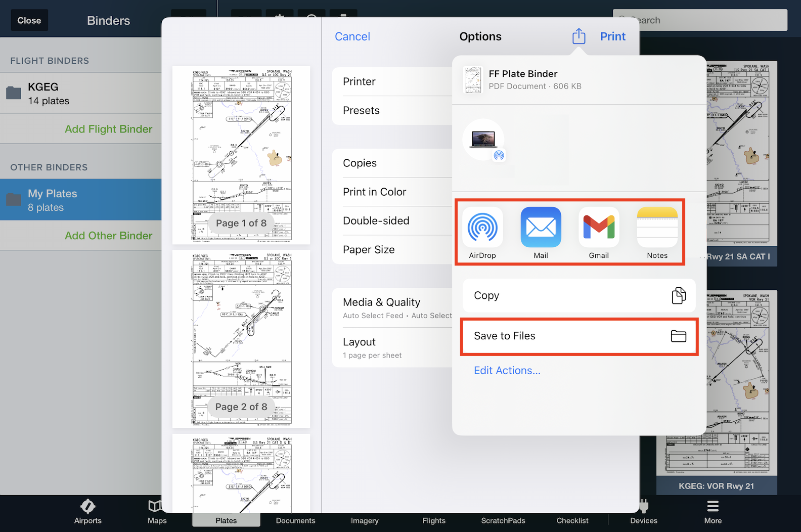Open KGEG VOR Rwy 21 plate thumbnail
Image resolution: width=801 pixels, height=532 pixels.
coord(717,392)
